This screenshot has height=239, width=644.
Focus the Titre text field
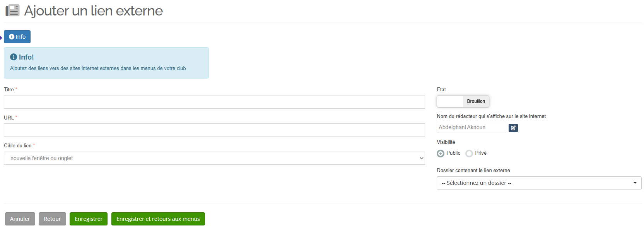pos(214,102)
